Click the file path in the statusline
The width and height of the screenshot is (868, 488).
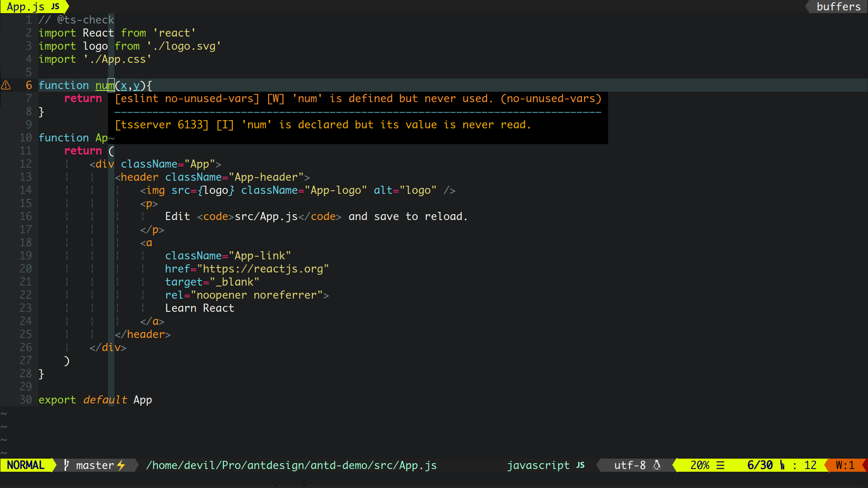point(291,465)
